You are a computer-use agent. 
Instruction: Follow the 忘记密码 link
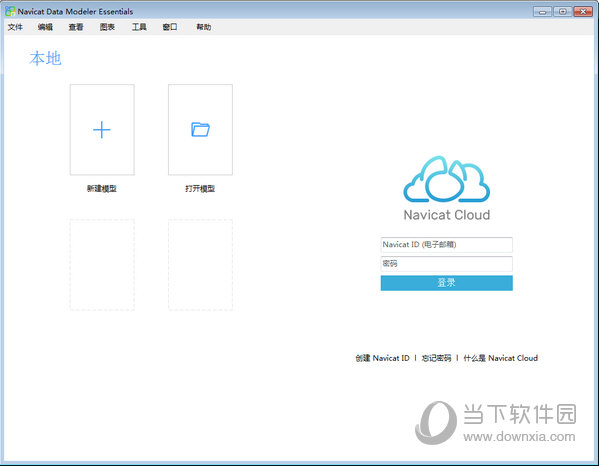(436, 358)
